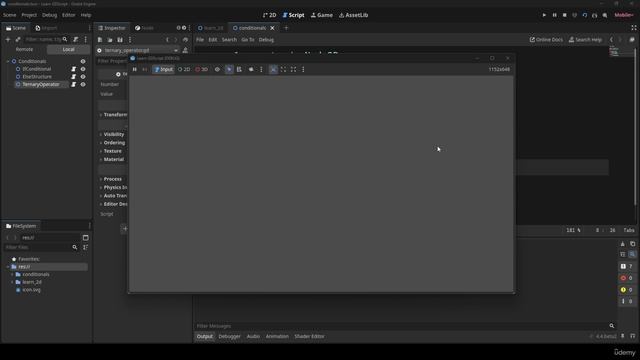Open script attached to IfConditional

pos(73,69)
